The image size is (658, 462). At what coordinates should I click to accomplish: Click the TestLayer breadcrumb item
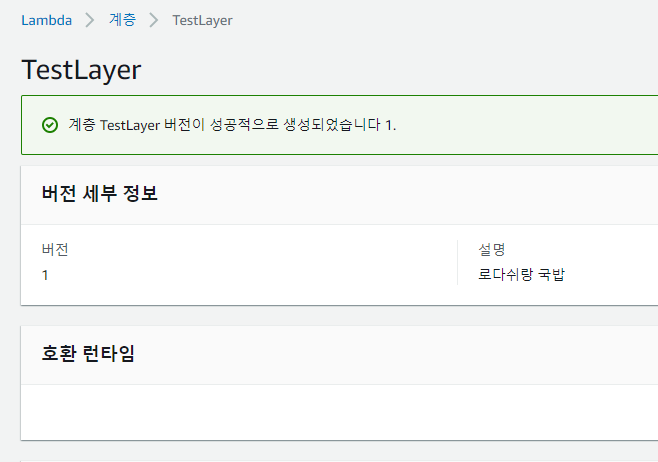(x=202, y=20)
